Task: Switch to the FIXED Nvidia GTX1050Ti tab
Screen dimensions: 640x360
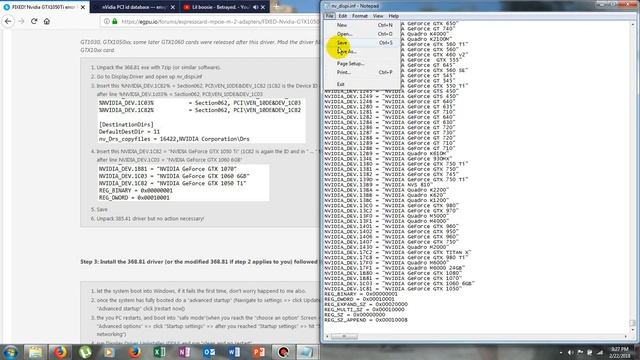Action: (x=44, y=7)
